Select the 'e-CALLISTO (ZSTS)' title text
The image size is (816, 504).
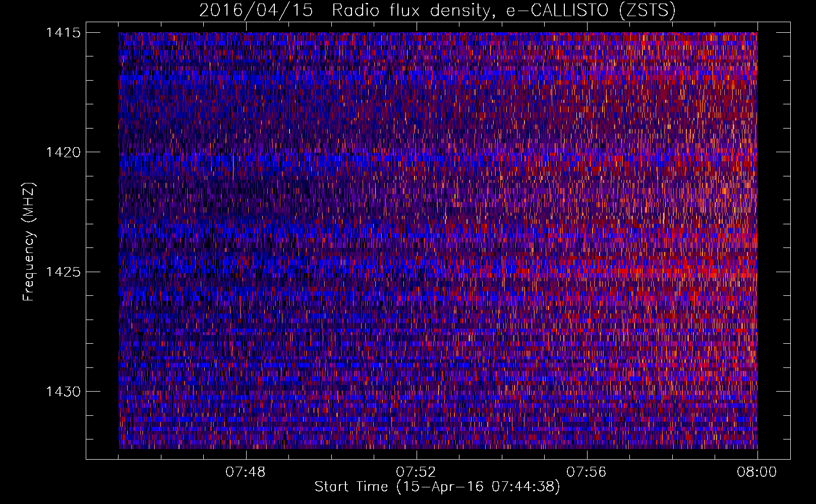point(591,11)
